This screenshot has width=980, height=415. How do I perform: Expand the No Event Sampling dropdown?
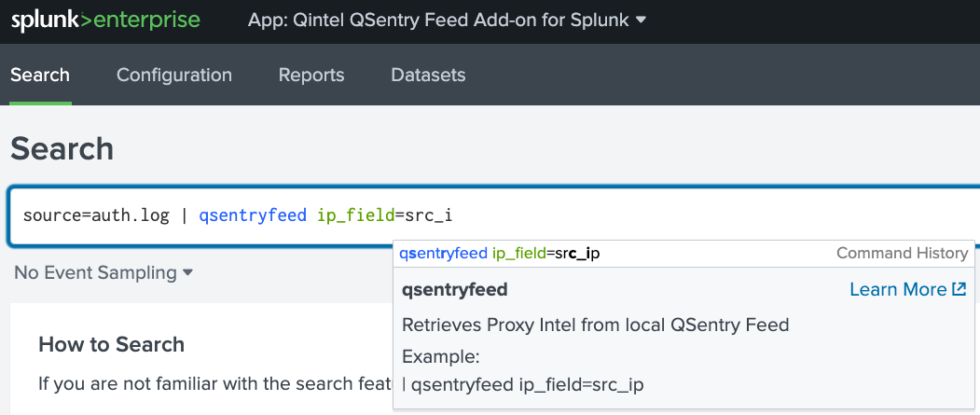point(104,272)
